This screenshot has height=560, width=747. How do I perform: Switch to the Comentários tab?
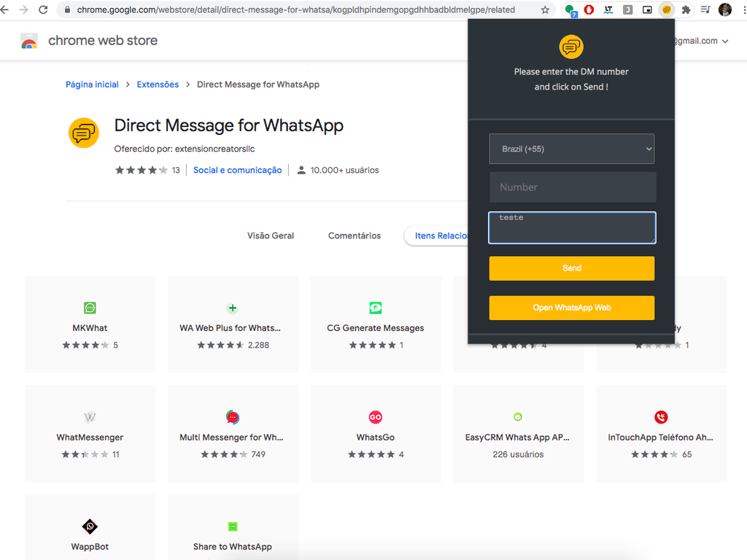point(355,236)
